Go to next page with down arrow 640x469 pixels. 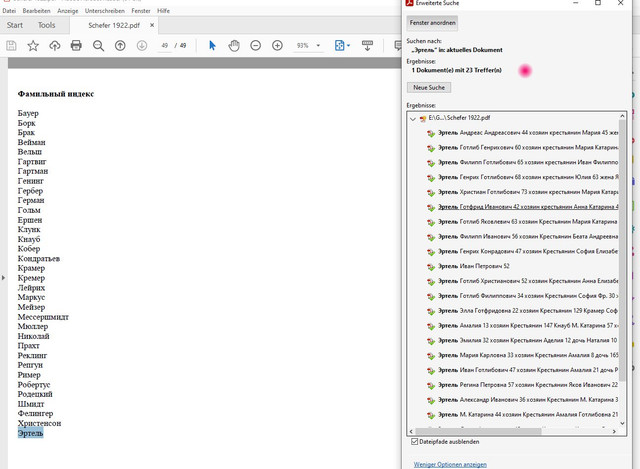pyautogui.click(x=142, y=45)
